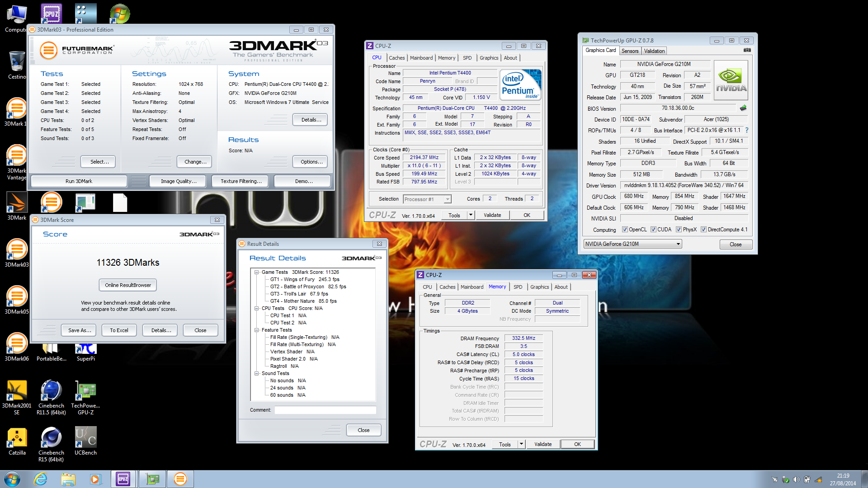The image size is (868, 488).
Task: Launch Cinebench R11.5 (64bit) shortcut
Action: click(51, 397)
